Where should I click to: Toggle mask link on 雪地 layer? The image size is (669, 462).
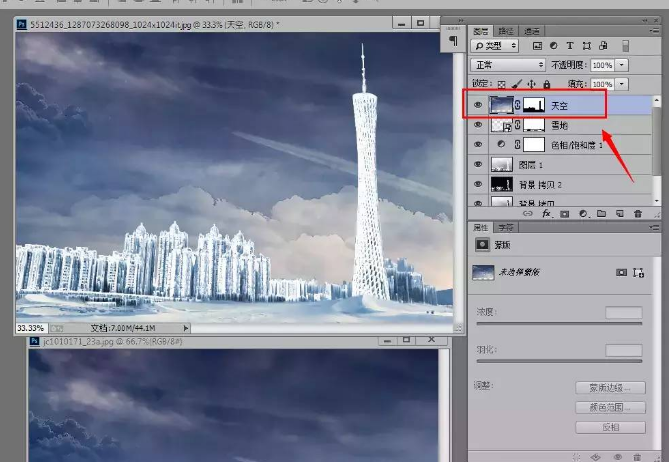pos(518,125)
